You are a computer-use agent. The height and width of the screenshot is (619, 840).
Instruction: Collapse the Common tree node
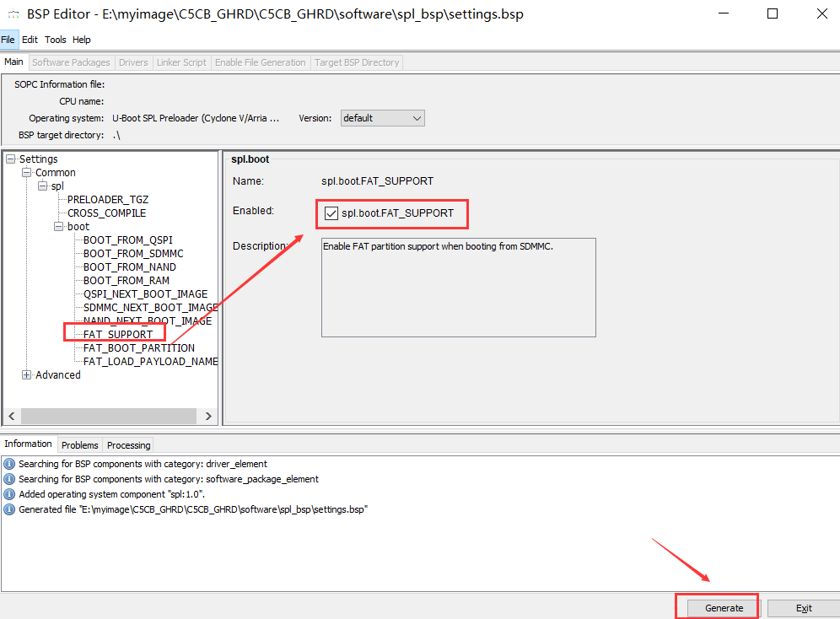tap(27, 172)
